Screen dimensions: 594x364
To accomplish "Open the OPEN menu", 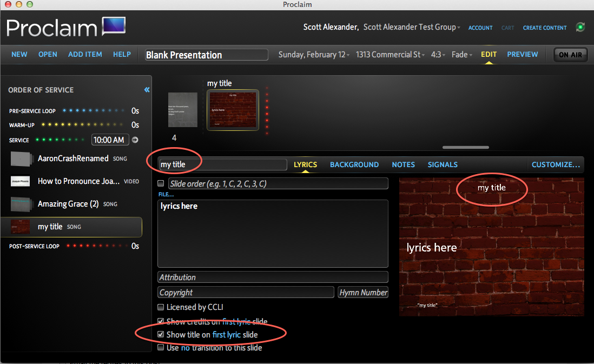I will point(48,55).
